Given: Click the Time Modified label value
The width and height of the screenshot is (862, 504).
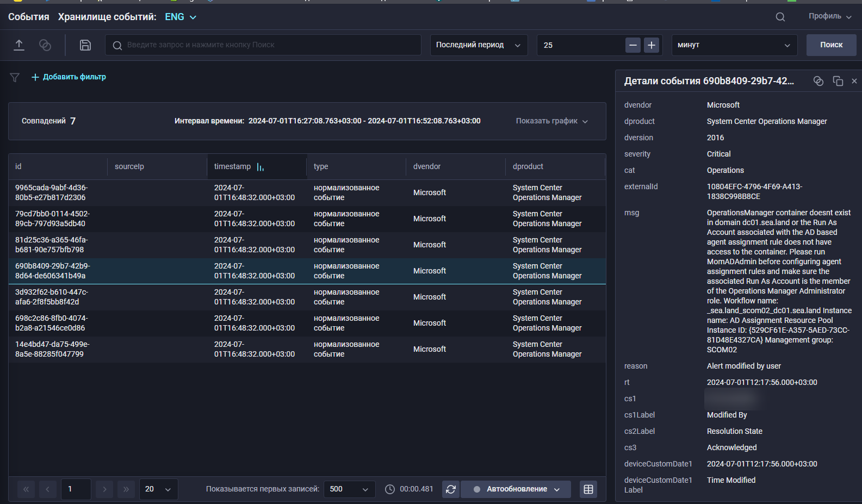Looking at the screenshot, I should tap(731, 481).
